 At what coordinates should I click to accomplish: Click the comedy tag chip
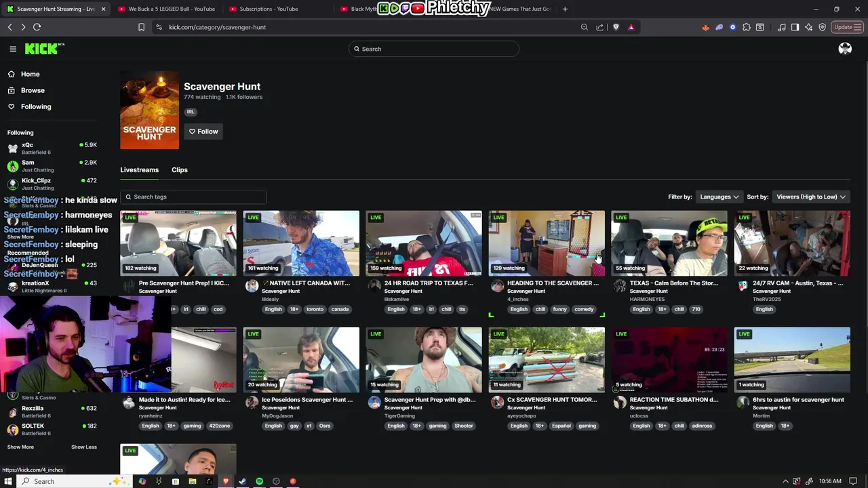[584, 309]
